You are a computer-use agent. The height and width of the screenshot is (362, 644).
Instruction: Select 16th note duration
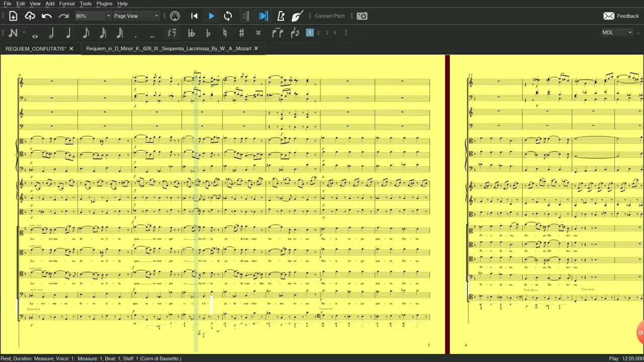(x=103, y=33)
